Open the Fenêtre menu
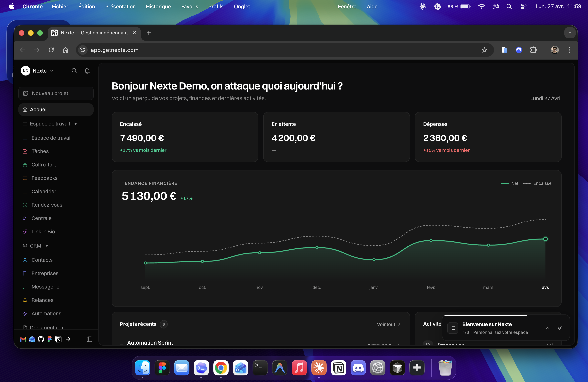Screen dimensions: 588x382 347,7
